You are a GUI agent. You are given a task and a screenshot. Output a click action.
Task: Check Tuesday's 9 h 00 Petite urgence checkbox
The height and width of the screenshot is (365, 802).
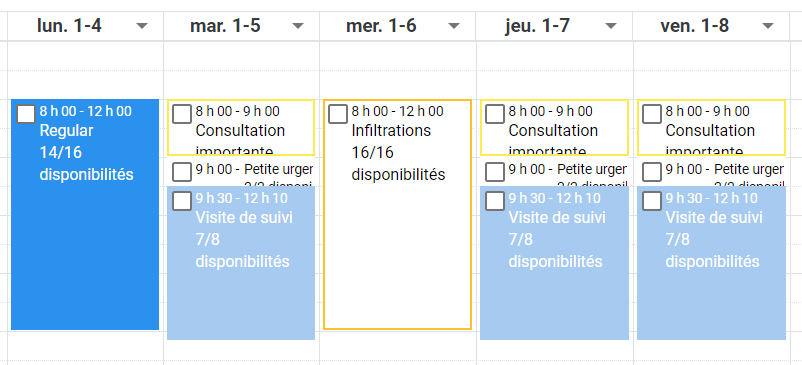[182, 172]
